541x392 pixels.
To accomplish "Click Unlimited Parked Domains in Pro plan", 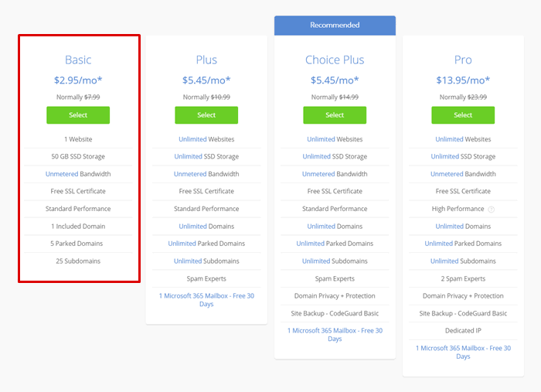I will coord(463,244).
